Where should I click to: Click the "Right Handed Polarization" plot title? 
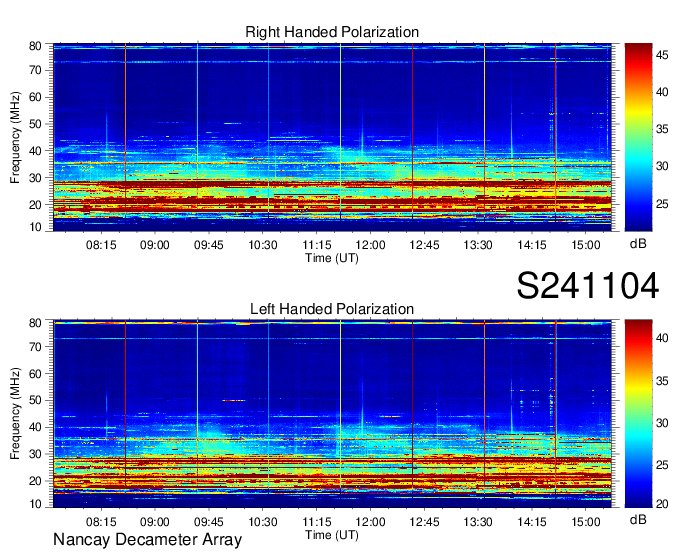[x=332, y=32]
